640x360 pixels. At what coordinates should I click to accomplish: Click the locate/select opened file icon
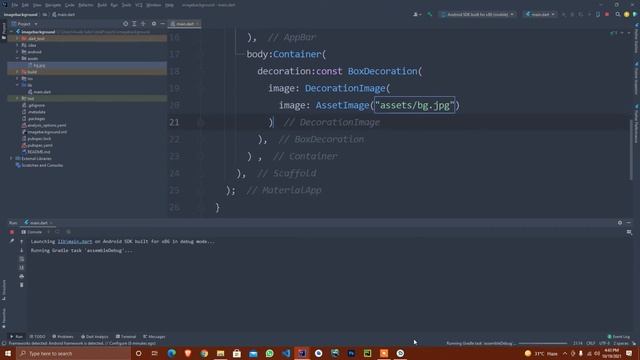coord(125,24)
